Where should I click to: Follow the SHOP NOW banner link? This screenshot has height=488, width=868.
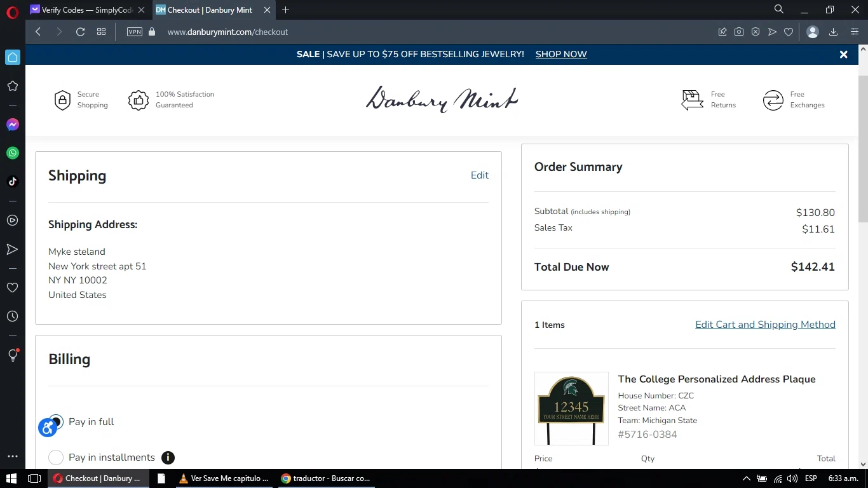(561, 54)
